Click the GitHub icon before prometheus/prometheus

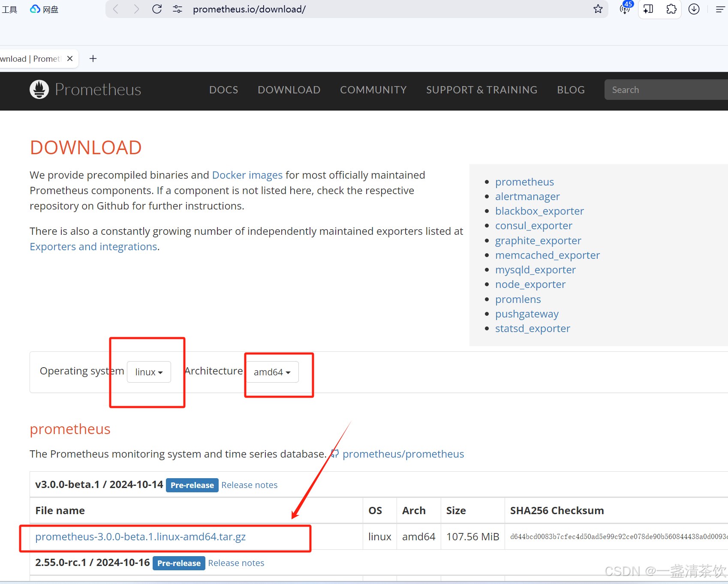tap(334, 454)
